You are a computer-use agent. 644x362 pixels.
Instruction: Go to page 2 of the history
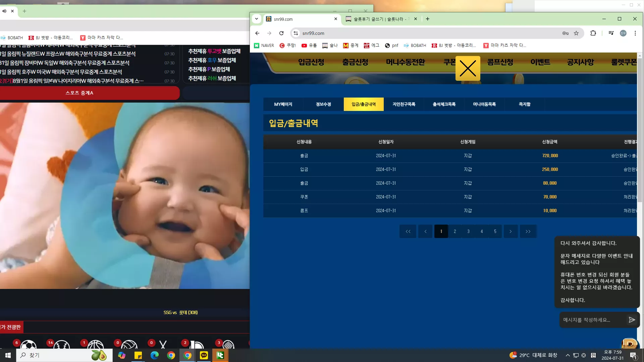coord(455,231)
